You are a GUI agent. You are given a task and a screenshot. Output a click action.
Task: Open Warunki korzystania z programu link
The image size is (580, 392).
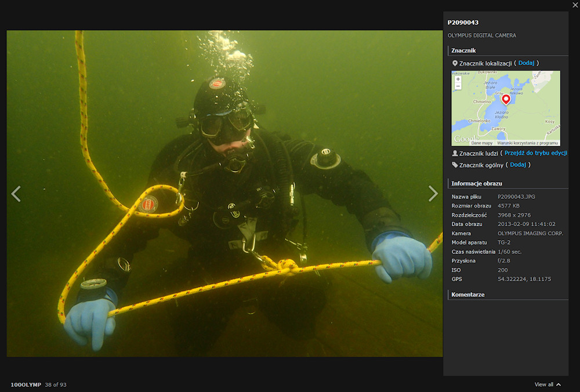coord(527,143)
